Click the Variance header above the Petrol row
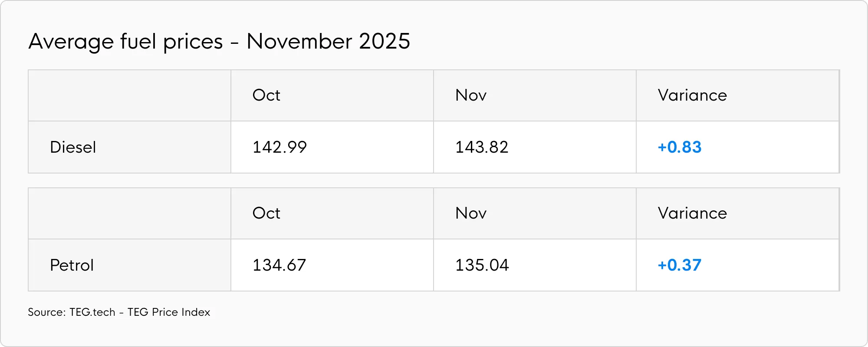Viewport: 868px width, 347px height. coord(692,213)
